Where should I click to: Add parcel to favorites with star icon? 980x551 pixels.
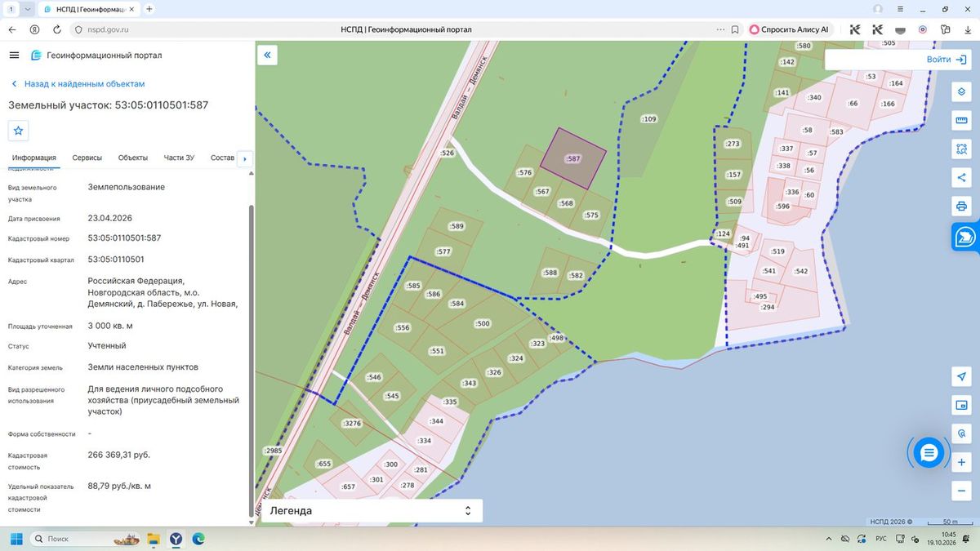tap(19, 131)
